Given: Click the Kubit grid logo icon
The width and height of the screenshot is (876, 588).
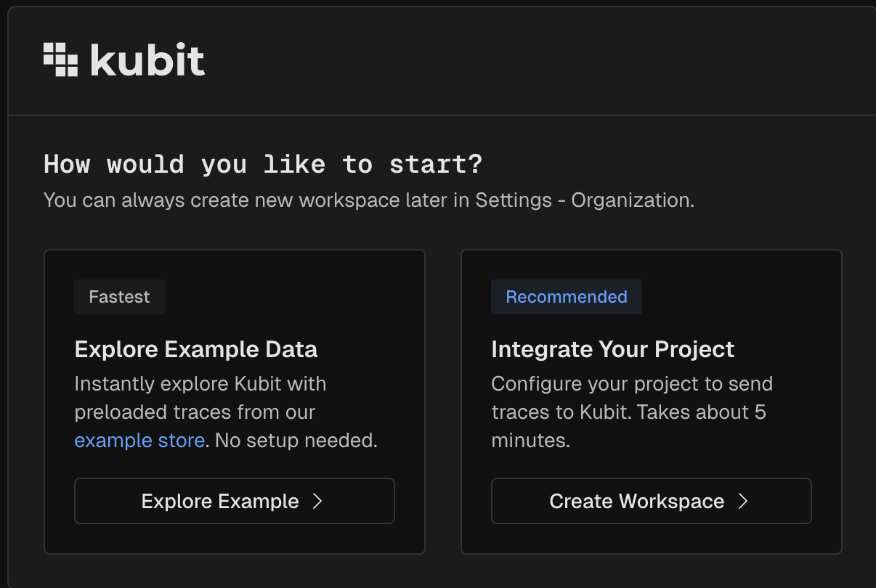Looking at the screenshot, I should 60,60.
